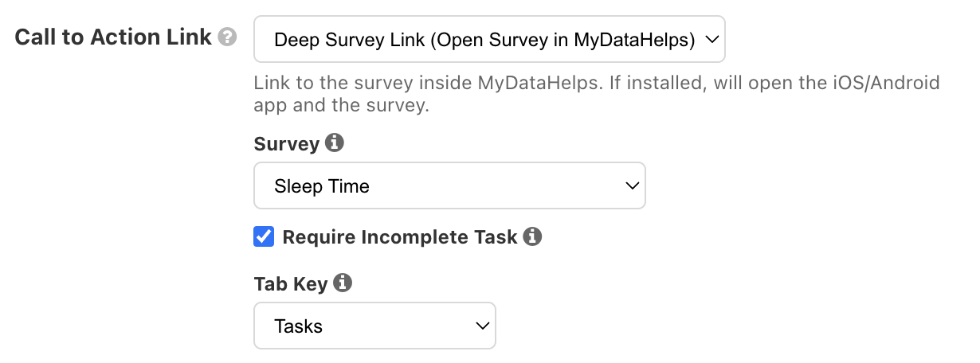Uncheck the Require Incomplete Task checkbox

[x=264, y=237]
